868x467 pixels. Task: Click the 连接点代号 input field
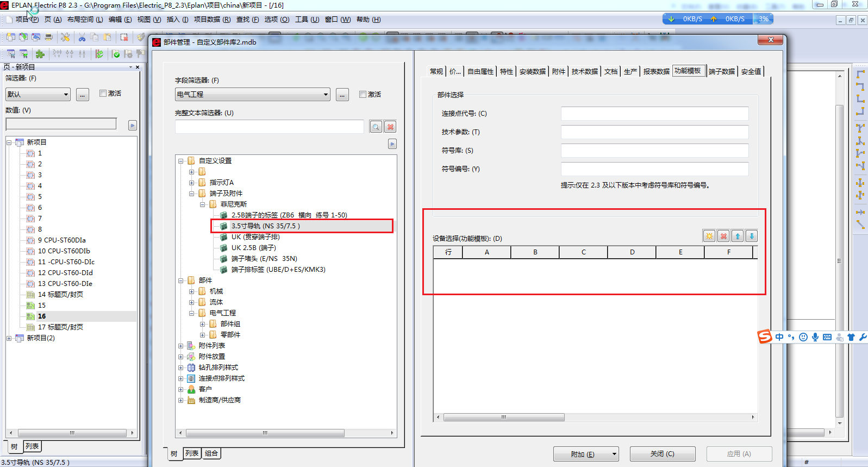coord(654,114)
